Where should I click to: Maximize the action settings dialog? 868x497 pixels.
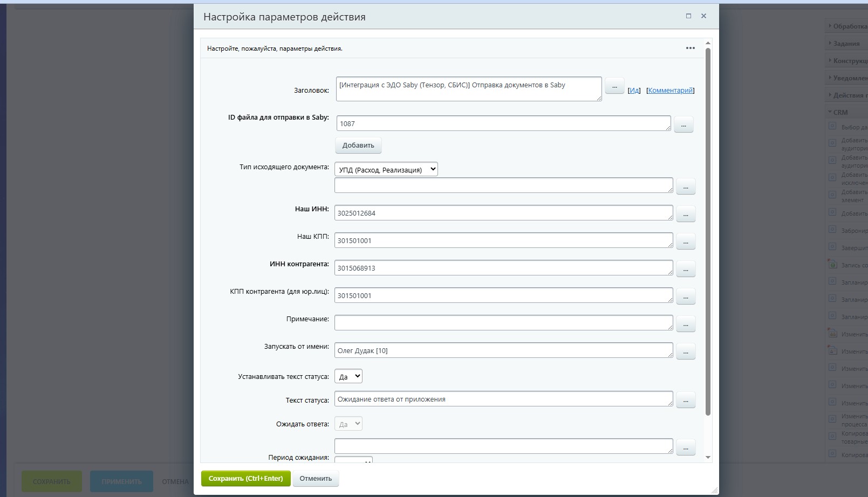pos(688,16)
